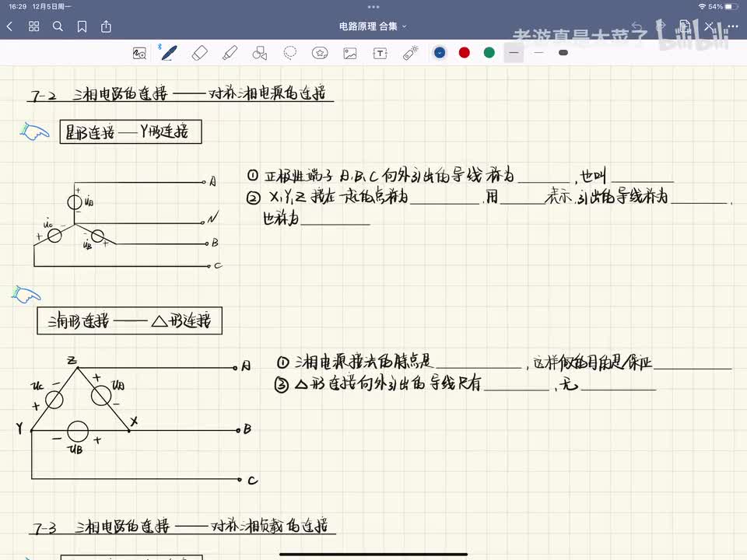
Task: Undo the last stroke
Action: 637,26
